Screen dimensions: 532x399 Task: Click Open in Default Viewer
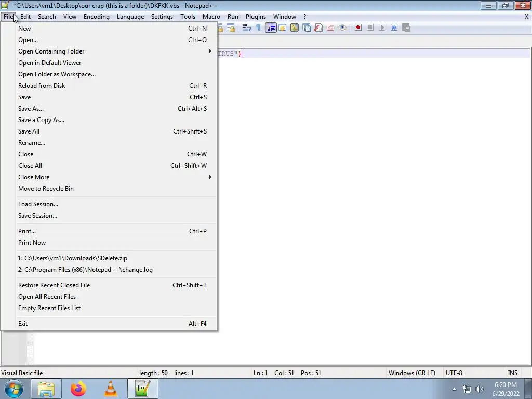click(109, 63)
